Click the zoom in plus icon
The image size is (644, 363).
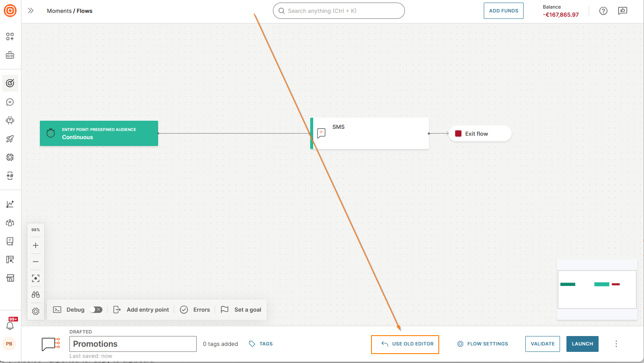(36, 245)
